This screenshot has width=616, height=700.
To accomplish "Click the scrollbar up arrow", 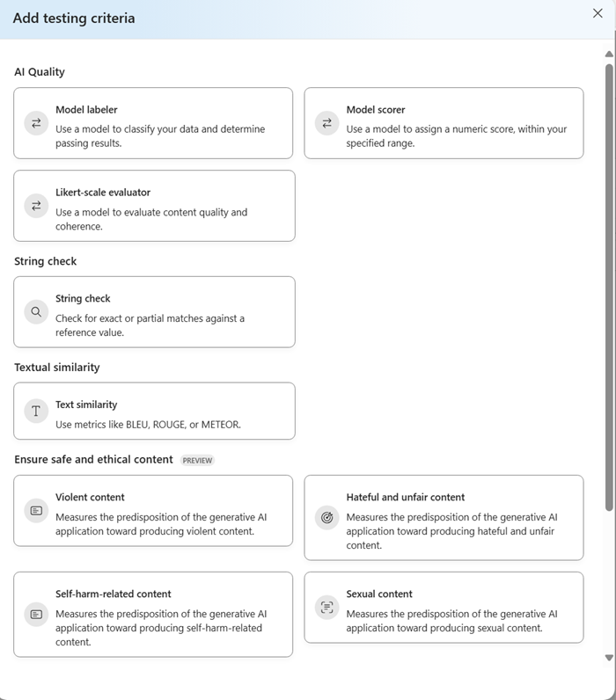I will coord(609,54).
